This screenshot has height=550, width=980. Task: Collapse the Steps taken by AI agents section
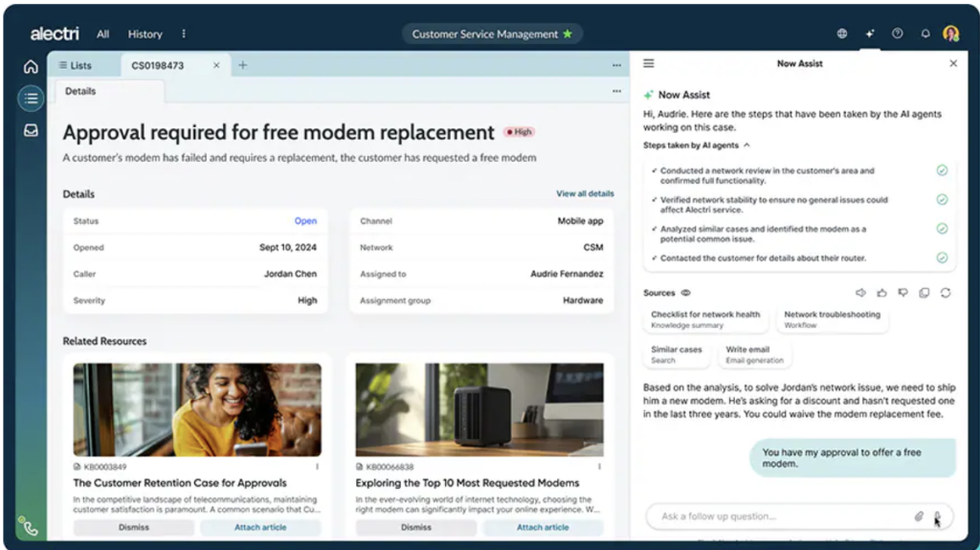tap(746, 145)
